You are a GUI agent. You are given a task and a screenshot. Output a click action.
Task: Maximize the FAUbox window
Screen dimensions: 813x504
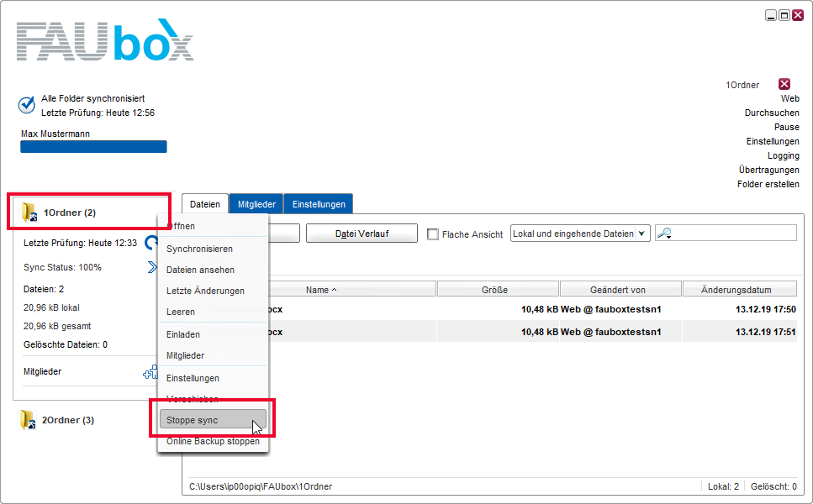tap(784, 15)
